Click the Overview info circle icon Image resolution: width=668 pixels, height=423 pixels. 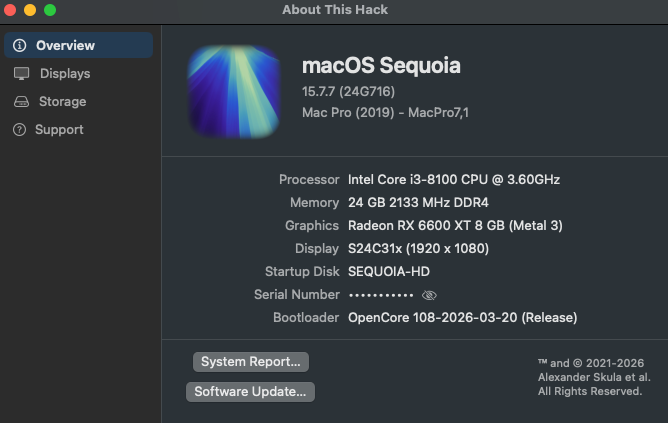click(20, 45)
